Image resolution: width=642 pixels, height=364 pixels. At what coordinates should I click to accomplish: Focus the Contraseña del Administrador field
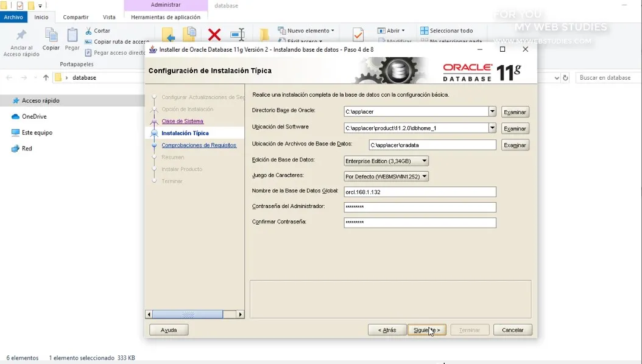tap(420, 207)
